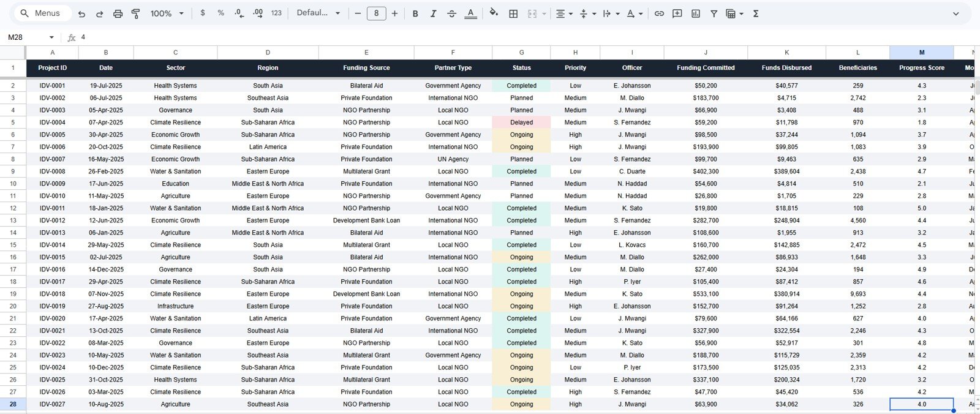Screen dimensions: 980x414
Task: Open the fill color paint bucket
Action: click(494, 13)
